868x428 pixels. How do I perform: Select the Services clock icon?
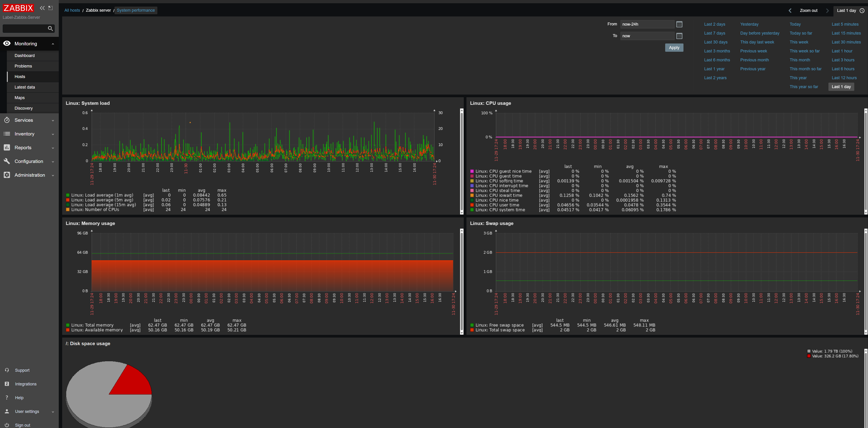click(x=7, y=120)
